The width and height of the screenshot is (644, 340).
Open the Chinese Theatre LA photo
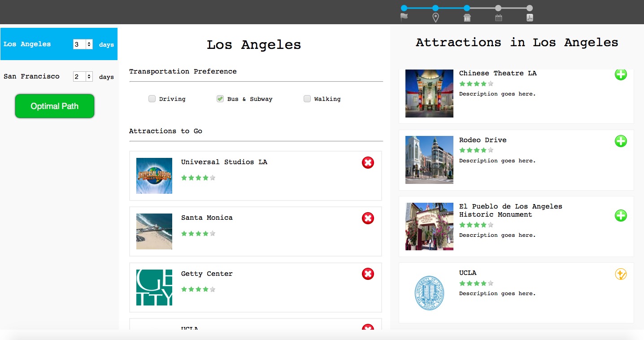(429, 93)
